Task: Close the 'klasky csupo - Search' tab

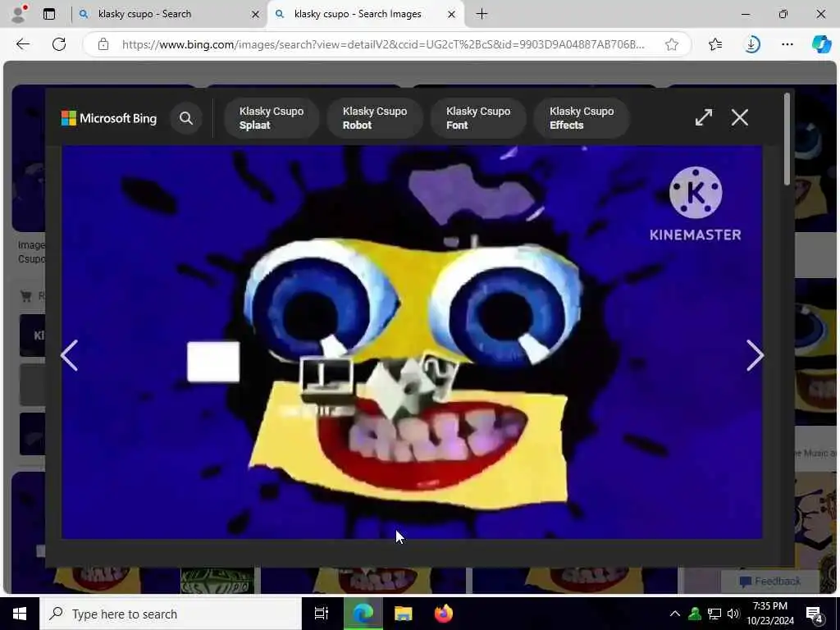Action: (x=256, y=15)
